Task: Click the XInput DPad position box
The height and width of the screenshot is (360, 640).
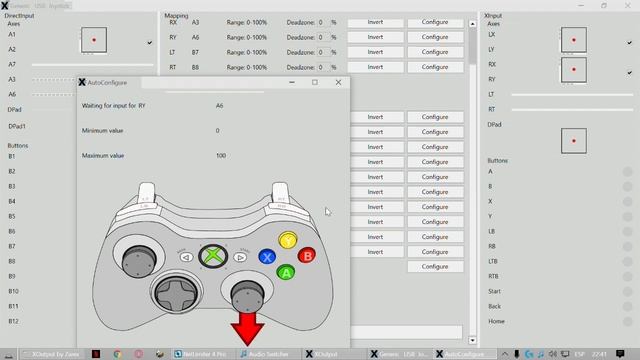Action: point(573,141)
